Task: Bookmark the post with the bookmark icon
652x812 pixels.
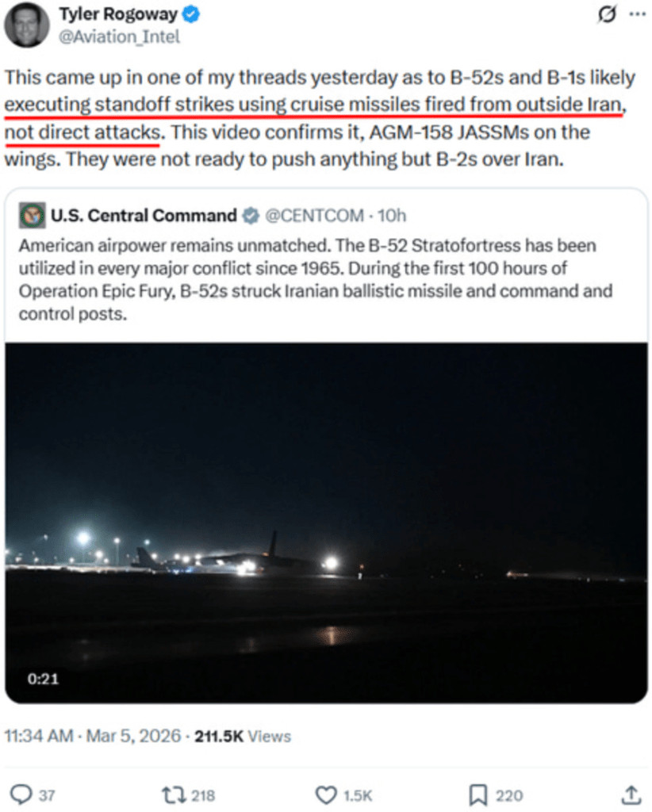Action: pos(478,794)
